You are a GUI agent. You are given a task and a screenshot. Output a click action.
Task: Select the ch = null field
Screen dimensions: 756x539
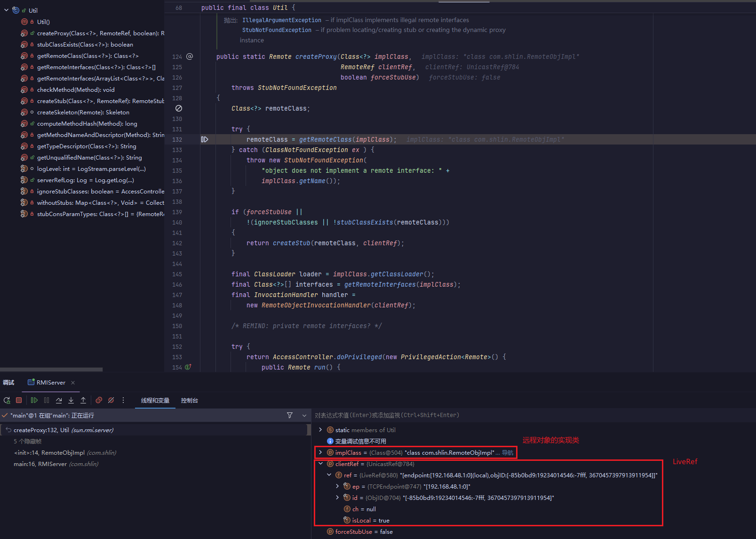point(364,509)
